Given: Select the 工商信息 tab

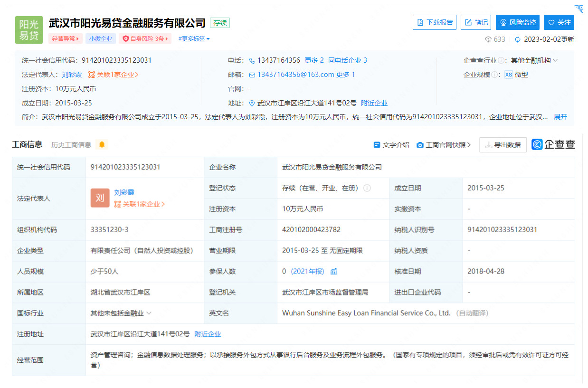Looking at the screenshot, I should coord(27,144).
